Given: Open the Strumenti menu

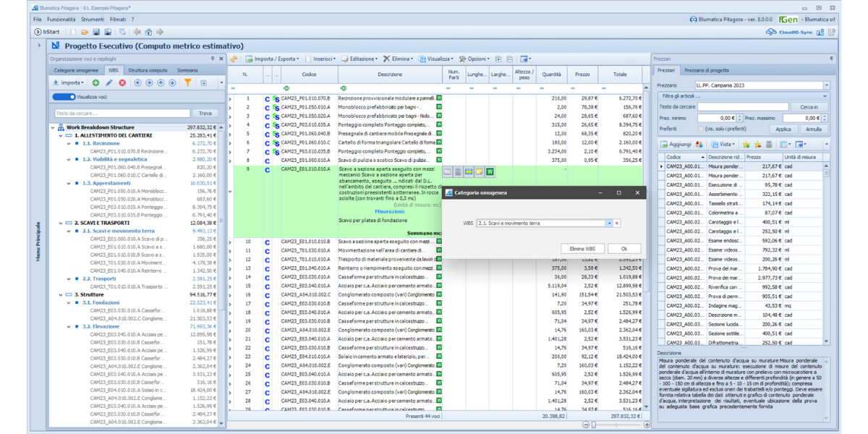Looking at the screenshot, I should [x=93, y=20].
